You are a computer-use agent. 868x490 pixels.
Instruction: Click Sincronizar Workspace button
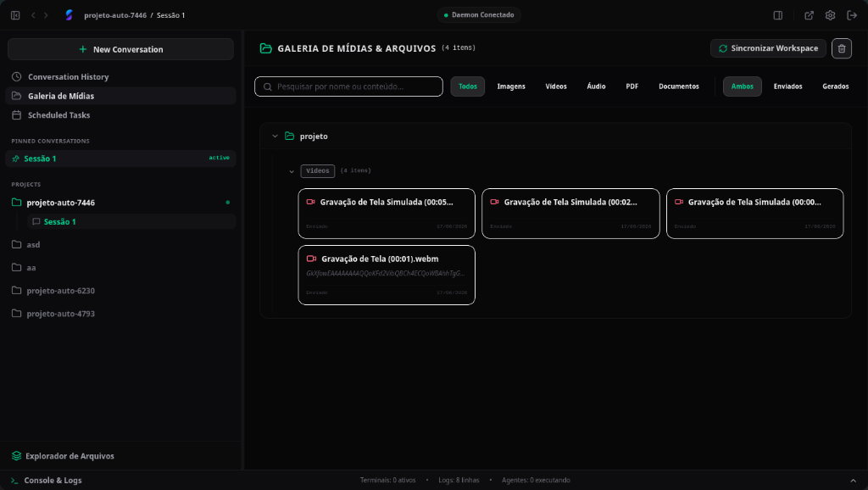(768, 48)
